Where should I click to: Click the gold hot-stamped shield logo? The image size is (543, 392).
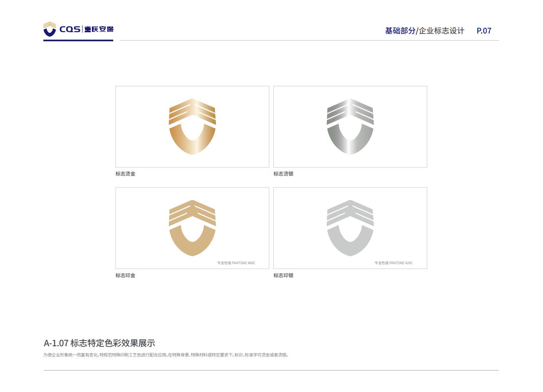(192, 127)
